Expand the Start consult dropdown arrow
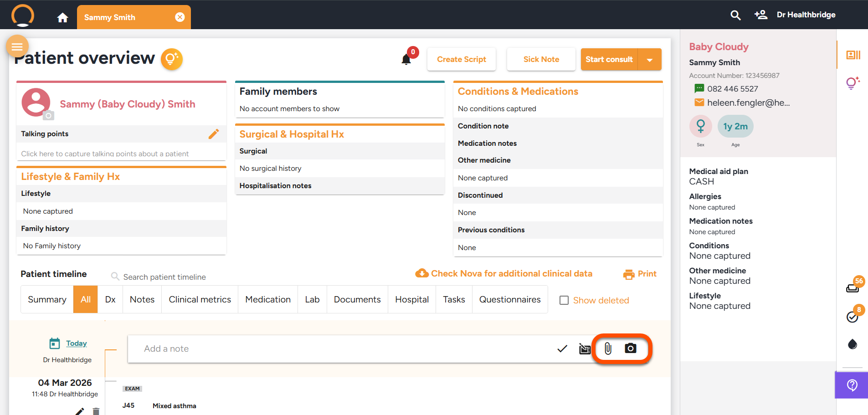 coord(650,60)
